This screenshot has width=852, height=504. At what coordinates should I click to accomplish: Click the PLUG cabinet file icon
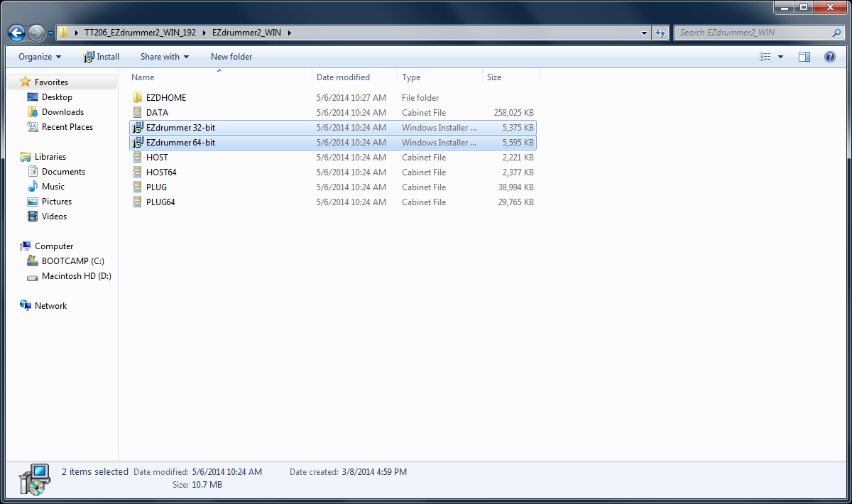point(138,187)
